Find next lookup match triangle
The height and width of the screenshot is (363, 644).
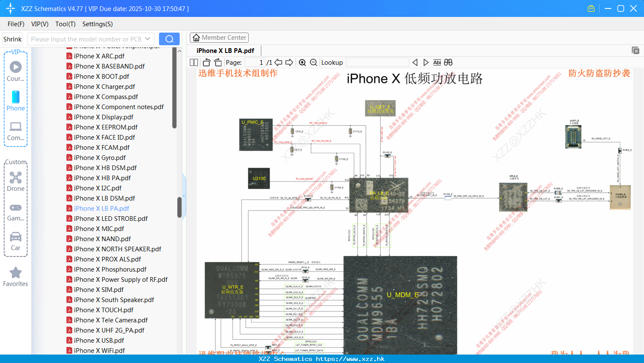426,62
